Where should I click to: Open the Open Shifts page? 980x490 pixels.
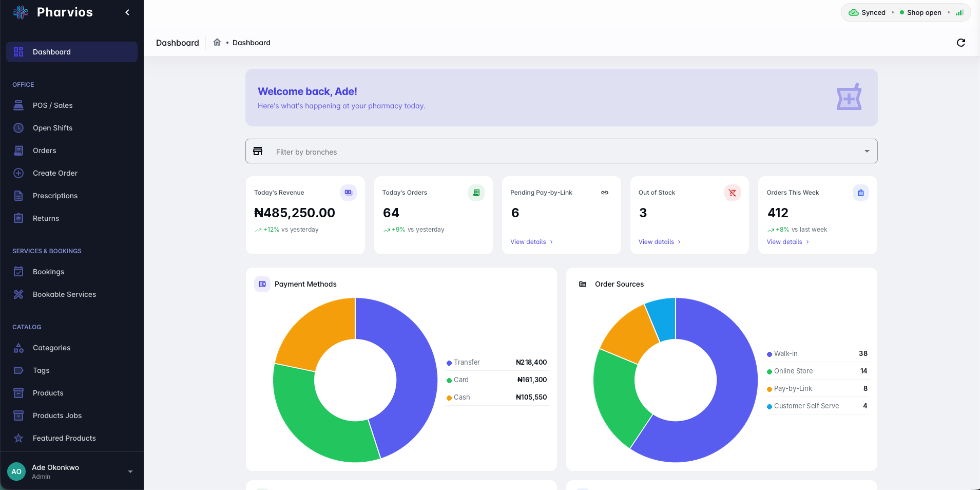(x=72, y=128)
